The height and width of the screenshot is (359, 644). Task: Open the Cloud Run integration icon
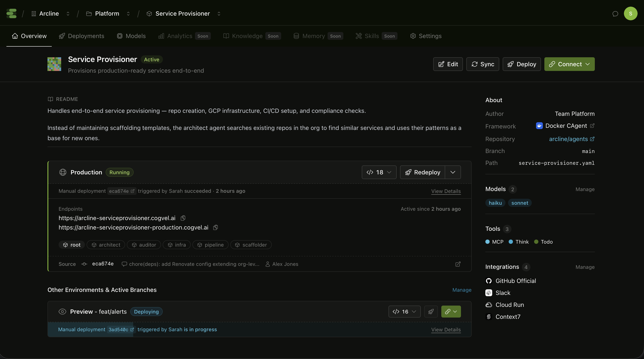(489, 305)
